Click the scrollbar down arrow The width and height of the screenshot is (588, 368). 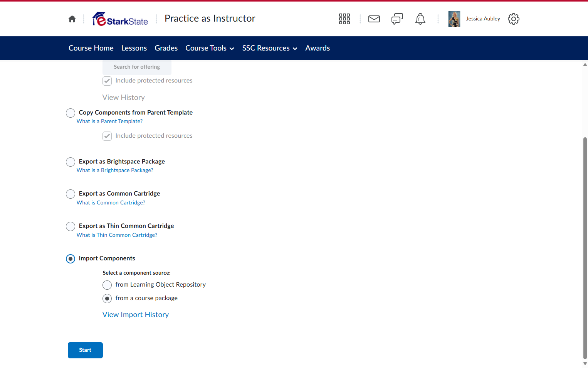585,364
